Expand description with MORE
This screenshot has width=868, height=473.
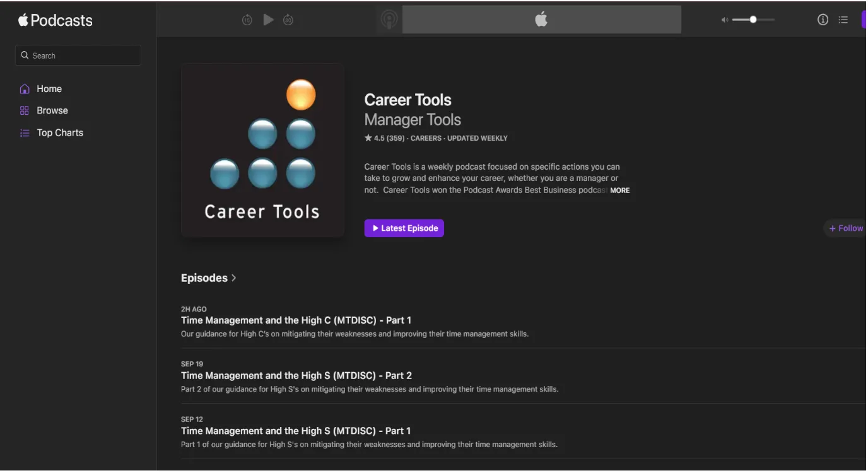pos(619,190)
